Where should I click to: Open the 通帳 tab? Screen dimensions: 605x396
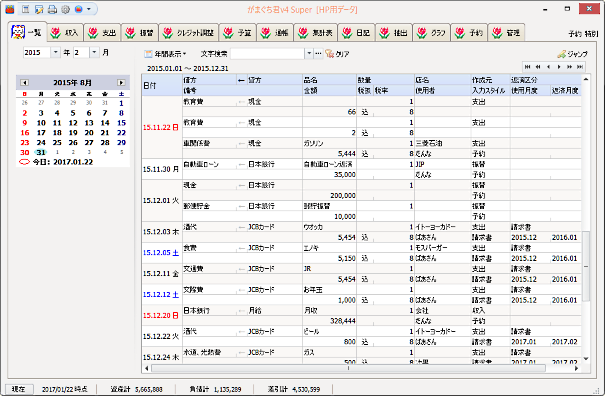(275, 33)
